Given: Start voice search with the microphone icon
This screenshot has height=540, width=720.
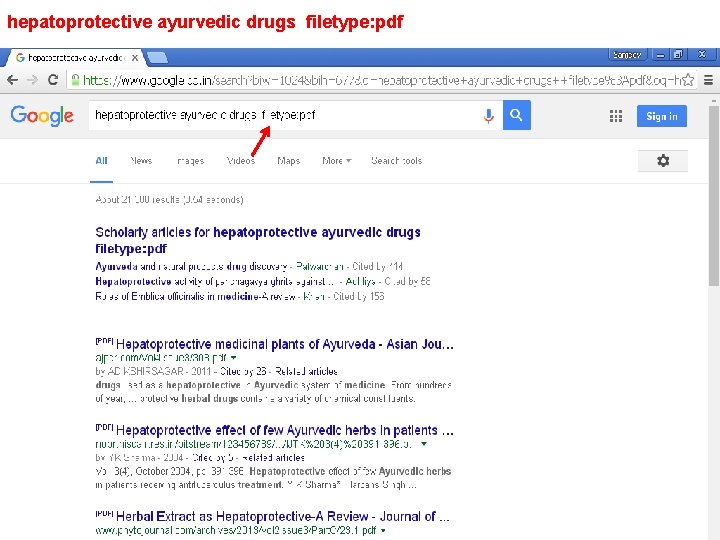Looking at the screenshot, I should pyautogui.click(x=489, y=115).
